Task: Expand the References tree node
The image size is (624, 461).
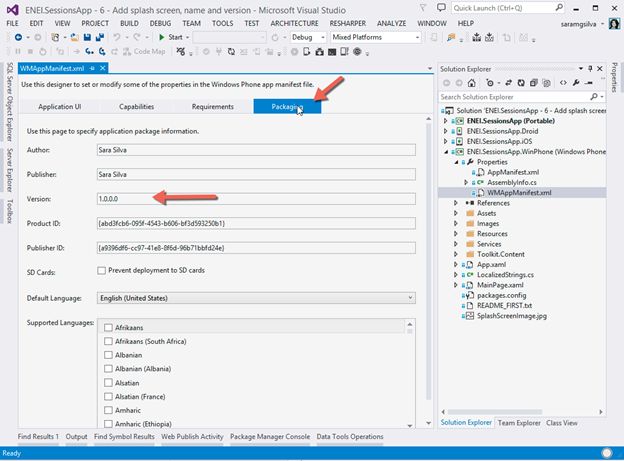Action: pos(457,202)
